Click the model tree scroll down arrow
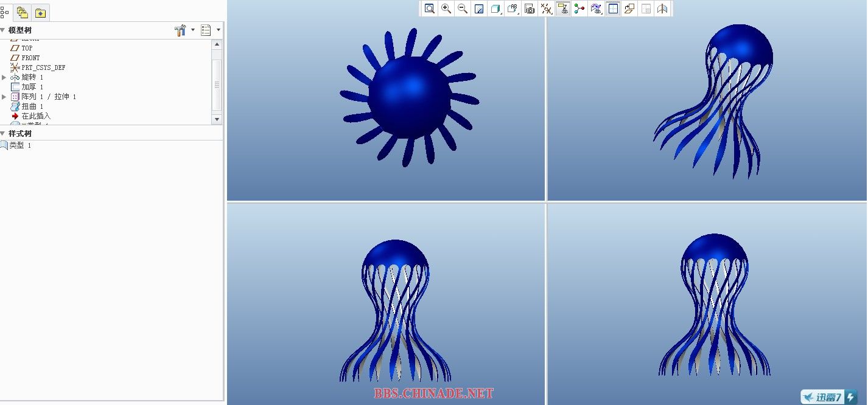This screenshot has height=405, width=868. pos(217,119)
